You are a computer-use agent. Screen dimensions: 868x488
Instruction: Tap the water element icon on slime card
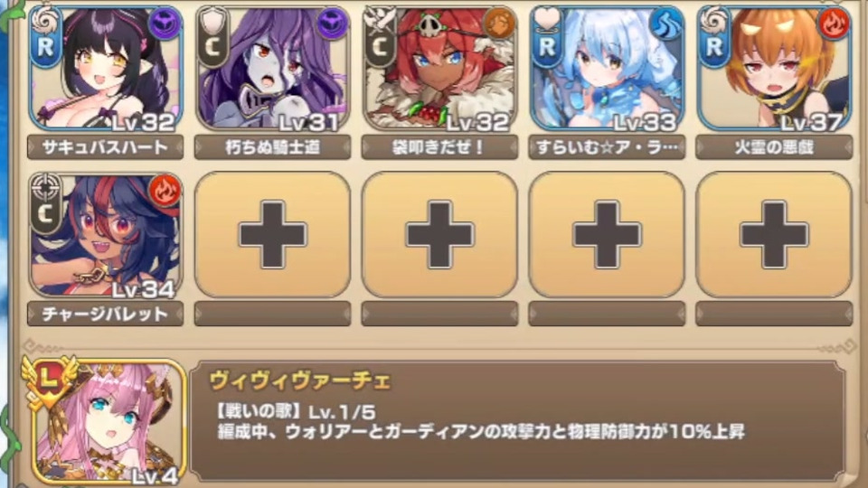click(x=666, y=23)
